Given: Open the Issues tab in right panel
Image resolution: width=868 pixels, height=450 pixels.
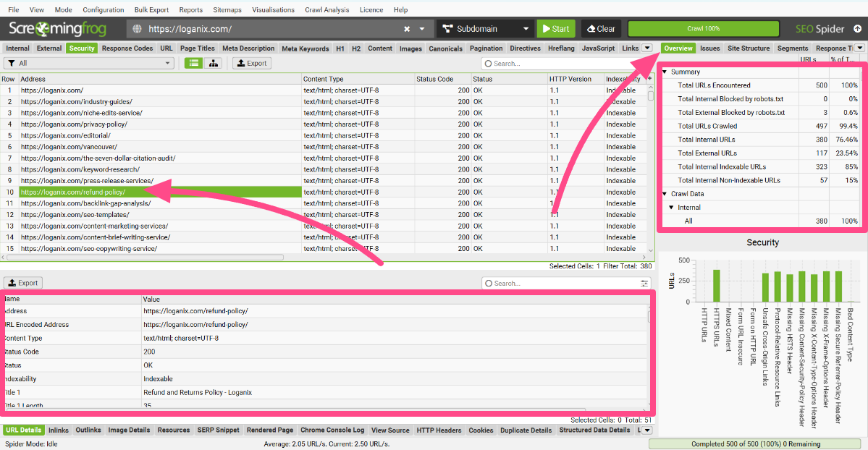Looking at the screenshot, I should pyautogui.click(x=709, y=48).
